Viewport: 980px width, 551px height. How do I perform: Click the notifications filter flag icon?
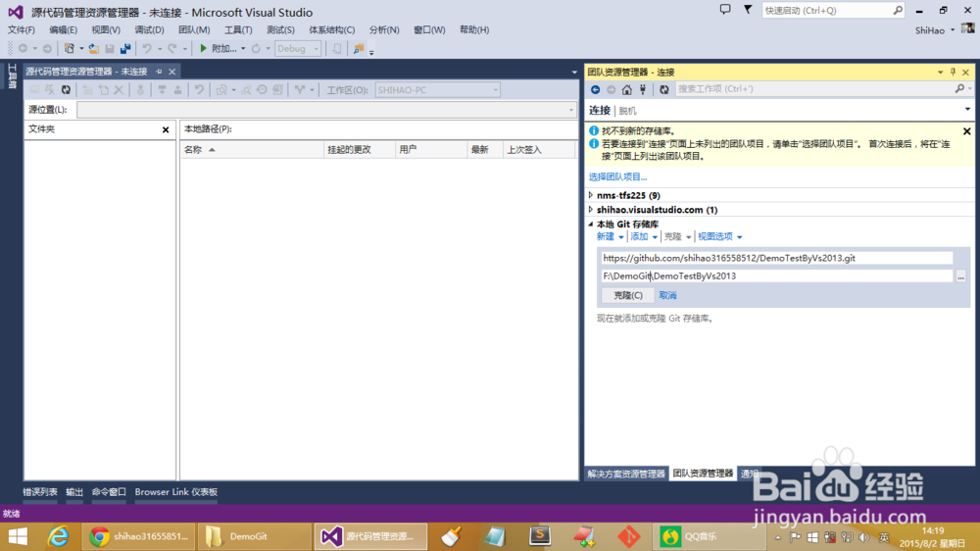pos(748,10)
